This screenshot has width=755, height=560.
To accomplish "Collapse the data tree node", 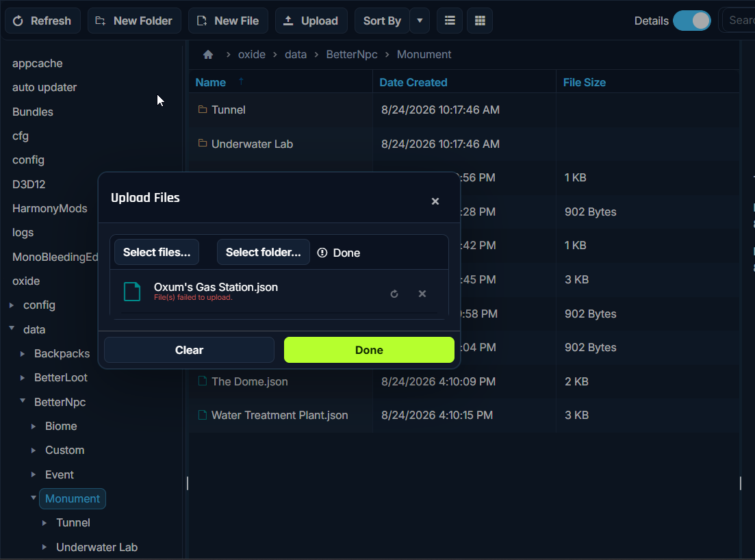I will (12, 329).
